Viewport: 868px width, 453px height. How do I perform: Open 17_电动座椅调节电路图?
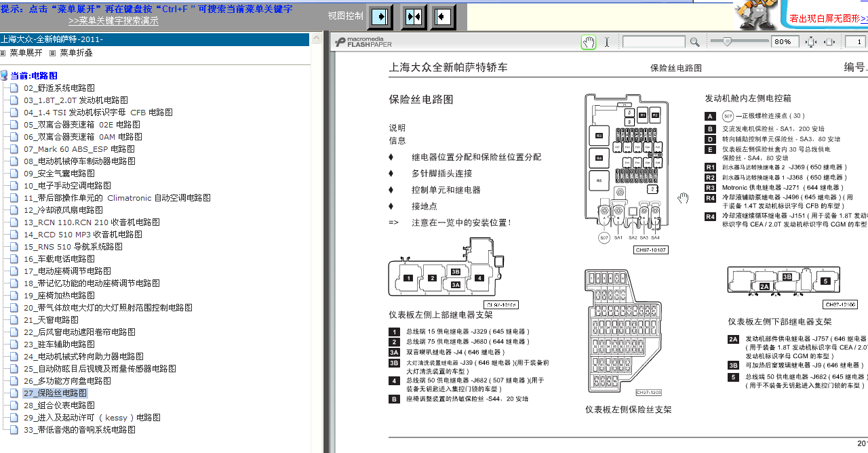pyautogui.click(x=67, y=271)
